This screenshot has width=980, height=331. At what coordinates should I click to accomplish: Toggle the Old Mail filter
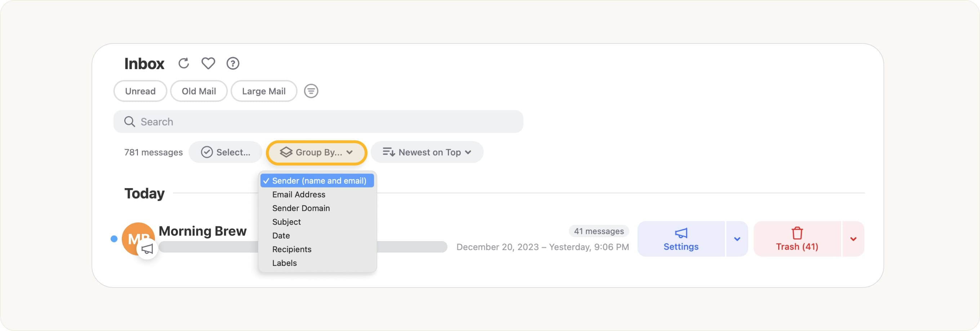pyautogui.click(x=199, y=91)
